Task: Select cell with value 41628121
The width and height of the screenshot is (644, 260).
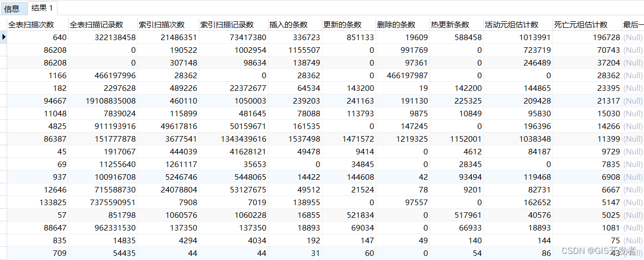Action: (233, 152)
